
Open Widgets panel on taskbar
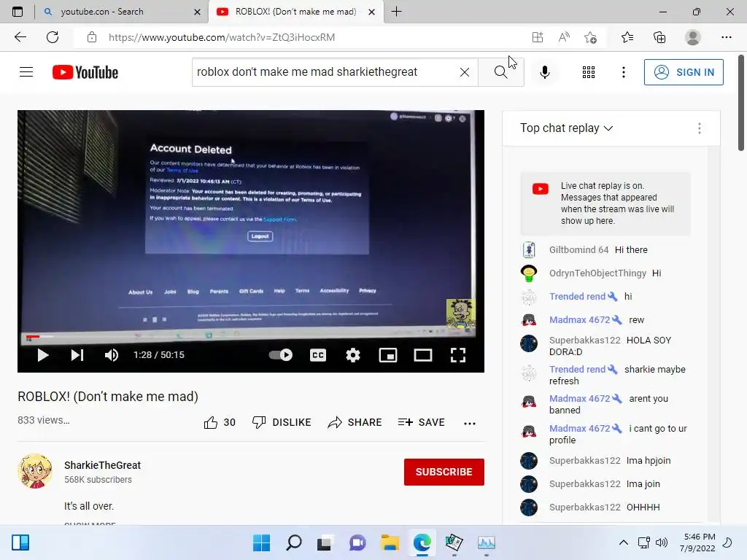[20, 542]
